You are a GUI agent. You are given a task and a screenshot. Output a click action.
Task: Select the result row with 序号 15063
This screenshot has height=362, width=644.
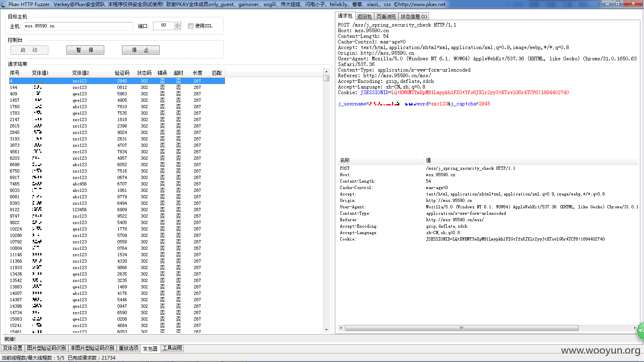click(x=117, y=319)
